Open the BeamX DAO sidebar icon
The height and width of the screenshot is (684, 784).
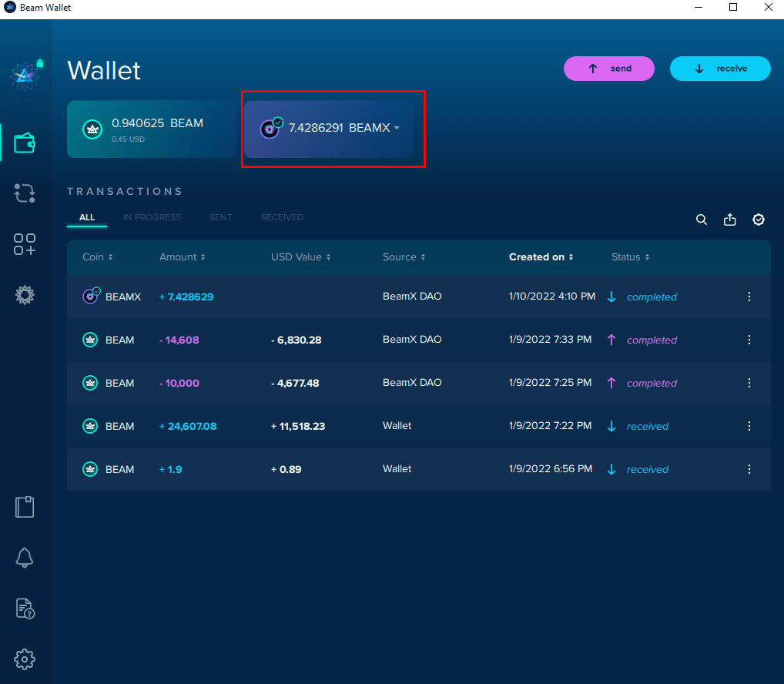coord(25,294)
